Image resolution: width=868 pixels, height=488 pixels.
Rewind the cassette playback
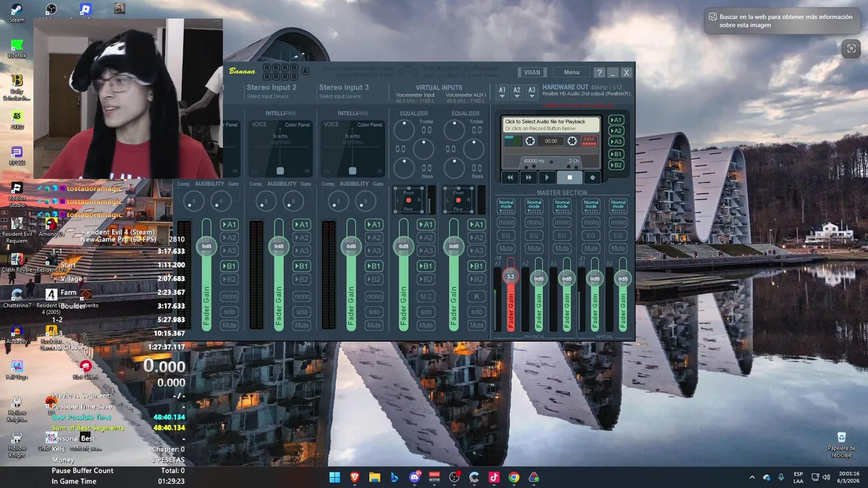click(x=510, y=178)
